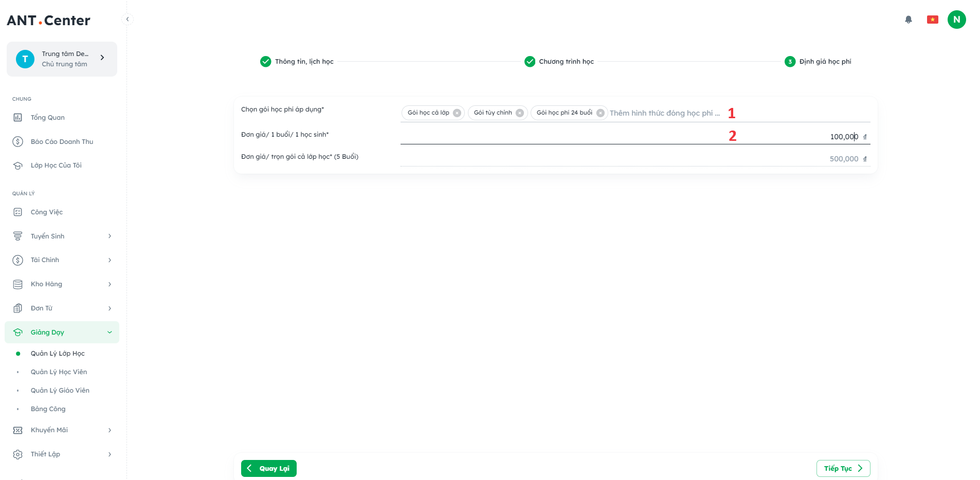Expand the Tuyển Sinh menu
This screenshot has width=980, height=480.
coord(62,236)
